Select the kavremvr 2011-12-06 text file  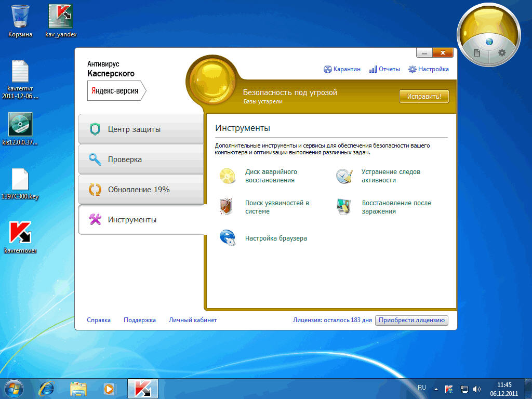(x=20, y=80)
